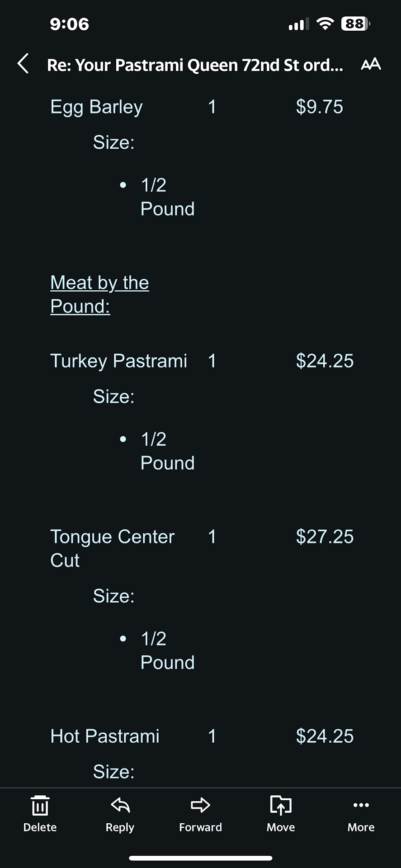
Task: Tap the 9:06 clock in status bar
Action: (70, 24)
